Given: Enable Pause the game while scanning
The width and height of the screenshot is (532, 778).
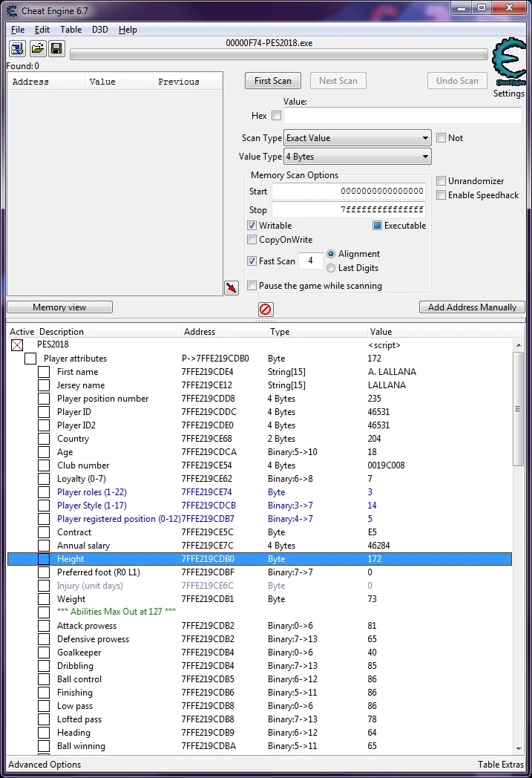Looking at the screenshot, I should [252, 286].
